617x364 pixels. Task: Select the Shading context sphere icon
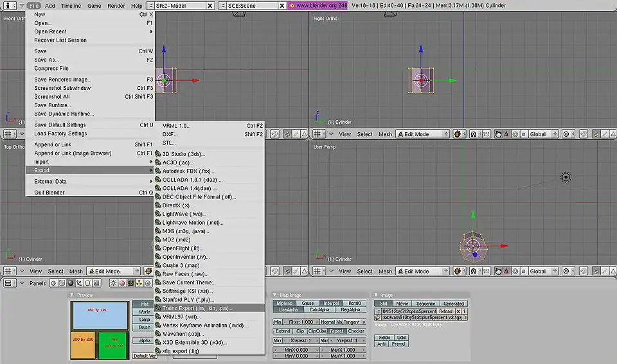(x=70, y=283)
